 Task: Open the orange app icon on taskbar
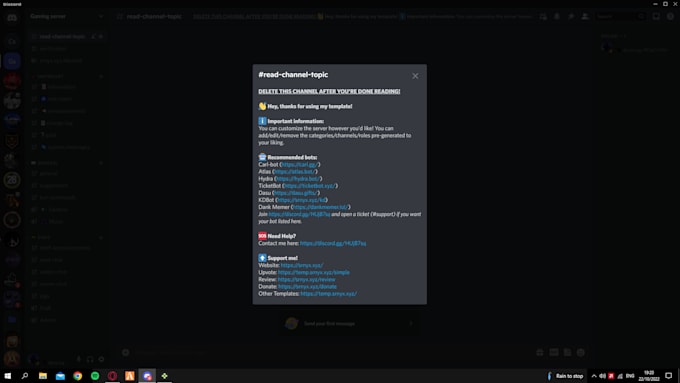(130, 376)
